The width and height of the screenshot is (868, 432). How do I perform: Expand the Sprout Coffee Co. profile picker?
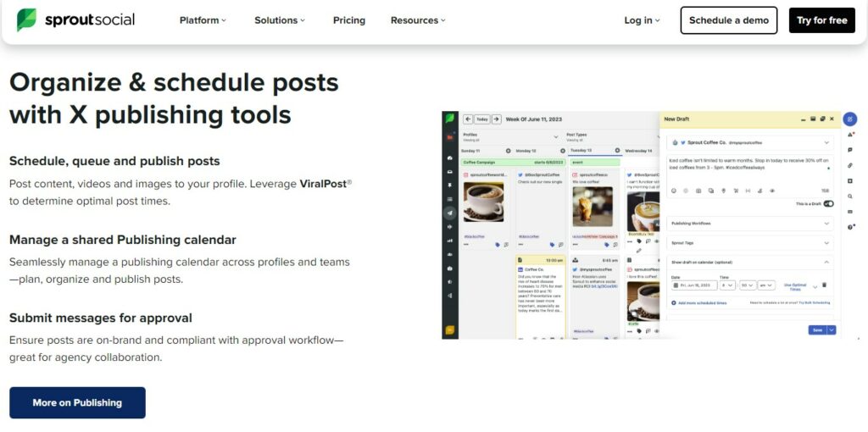tap(750, 142)
